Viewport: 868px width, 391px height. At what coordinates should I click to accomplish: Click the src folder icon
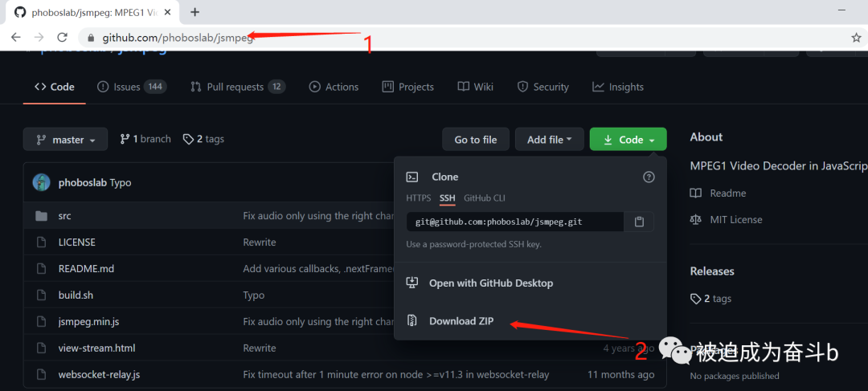tap(41, 216)
